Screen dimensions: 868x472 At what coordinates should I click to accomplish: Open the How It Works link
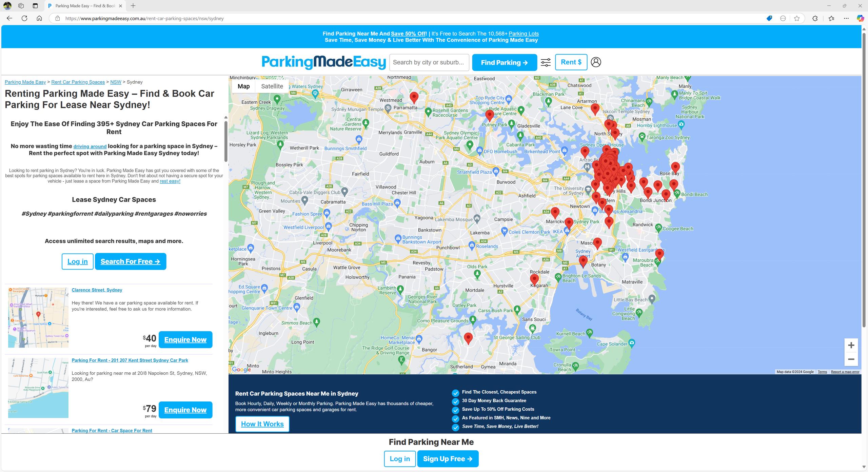click(x=262, y=424)
